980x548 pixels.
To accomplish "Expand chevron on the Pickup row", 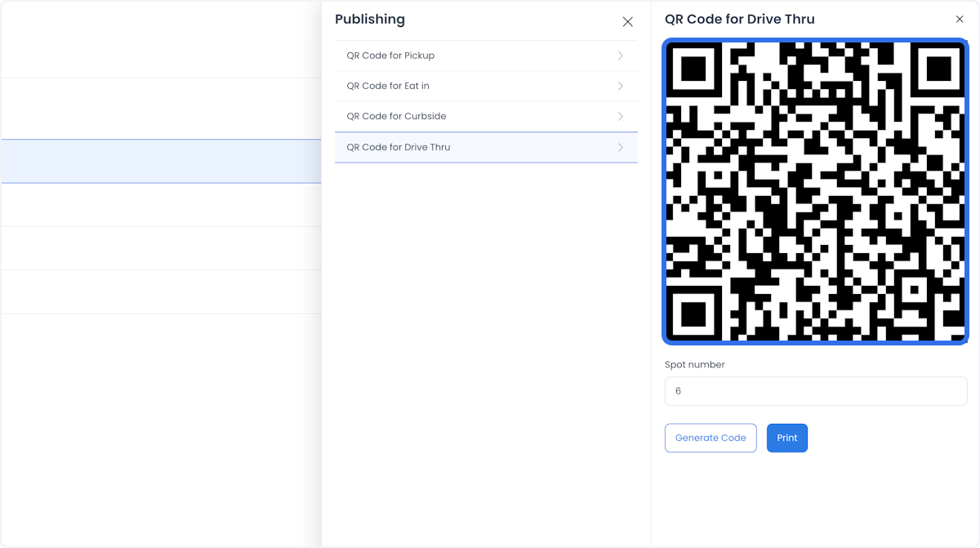I will (621, 56).
